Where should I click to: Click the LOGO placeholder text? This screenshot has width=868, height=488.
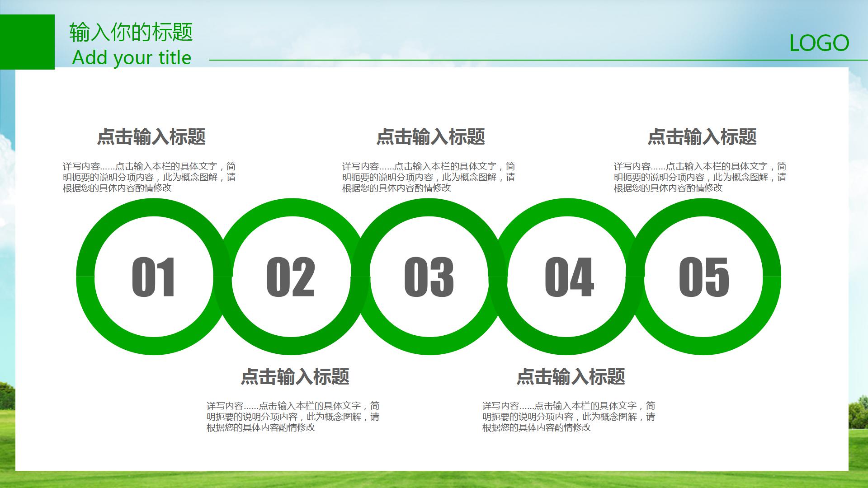819,43
